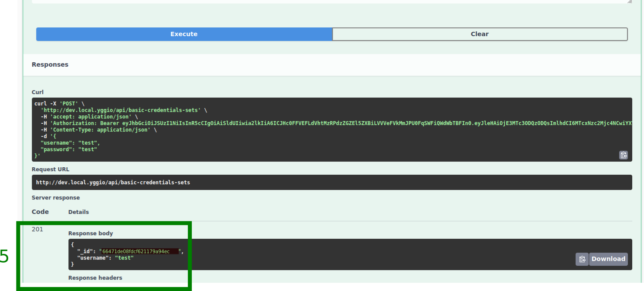Click the Content-Type header line
Image resolution: width=644 pixels, height=291 pixels.
tap(98, 130)
